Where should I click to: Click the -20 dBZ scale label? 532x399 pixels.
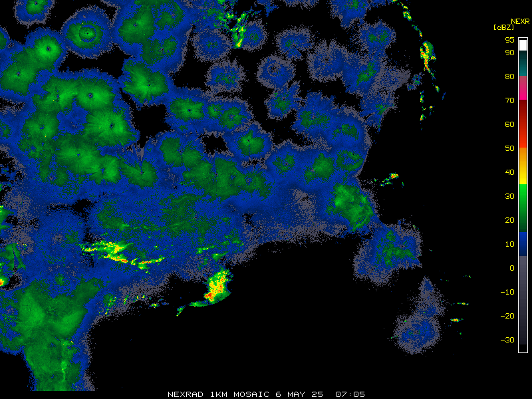click(x=507, y=316)
